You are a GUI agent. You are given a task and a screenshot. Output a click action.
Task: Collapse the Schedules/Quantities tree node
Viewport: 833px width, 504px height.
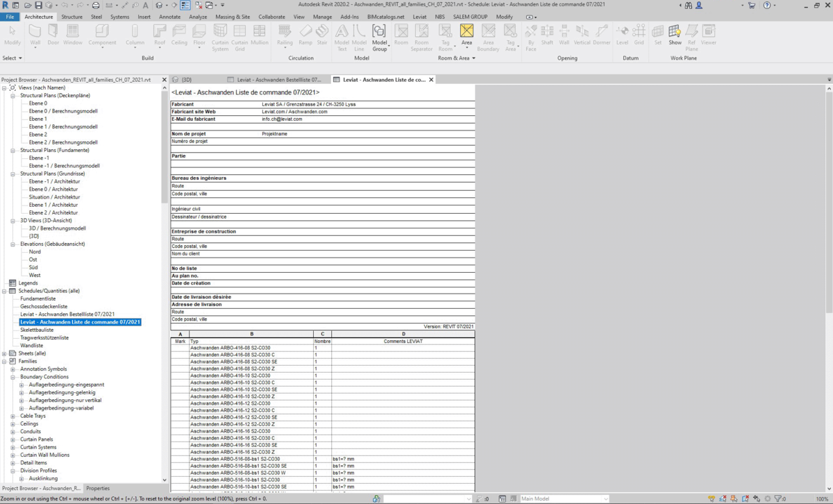[5, 291]
